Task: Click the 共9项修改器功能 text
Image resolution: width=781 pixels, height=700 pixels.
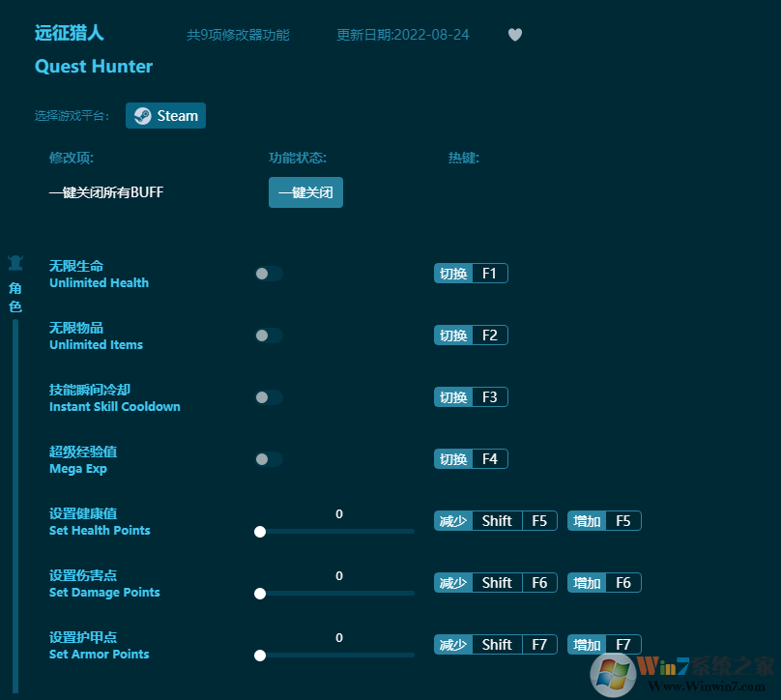Action: click(x=238, y=35)
